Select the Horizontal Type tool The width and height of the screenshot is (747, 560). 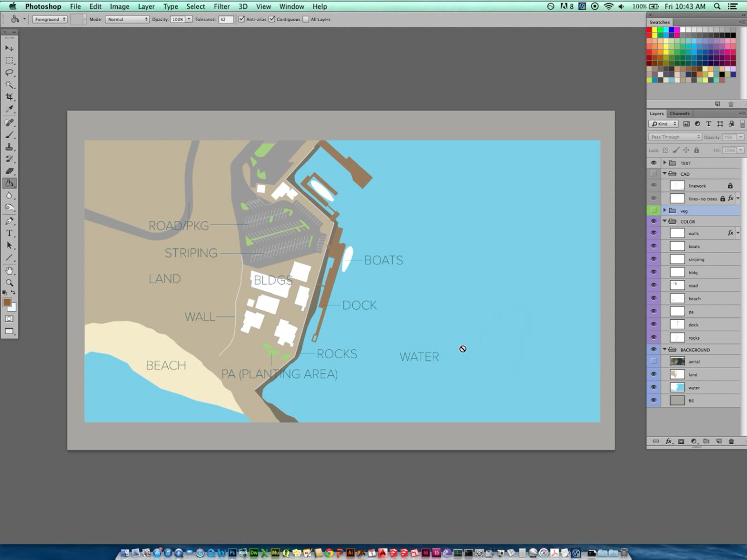coord(9,233)
